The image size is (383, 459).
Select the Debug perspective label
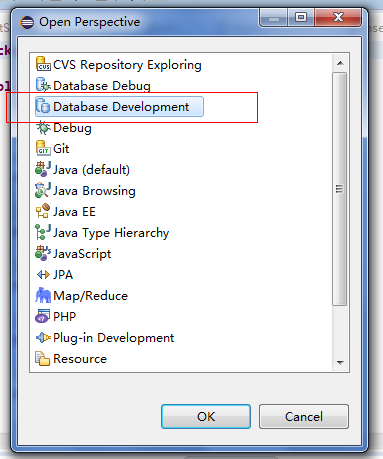[72, 128]
